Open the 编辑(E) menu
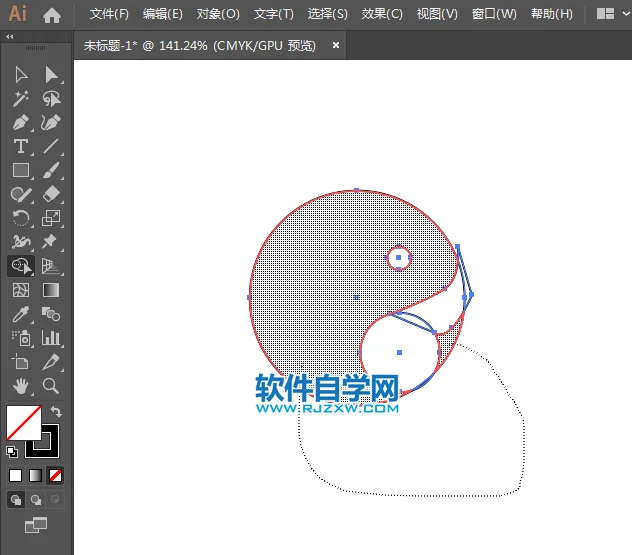This screenshot has width=632, height=555. pos(162,14)
